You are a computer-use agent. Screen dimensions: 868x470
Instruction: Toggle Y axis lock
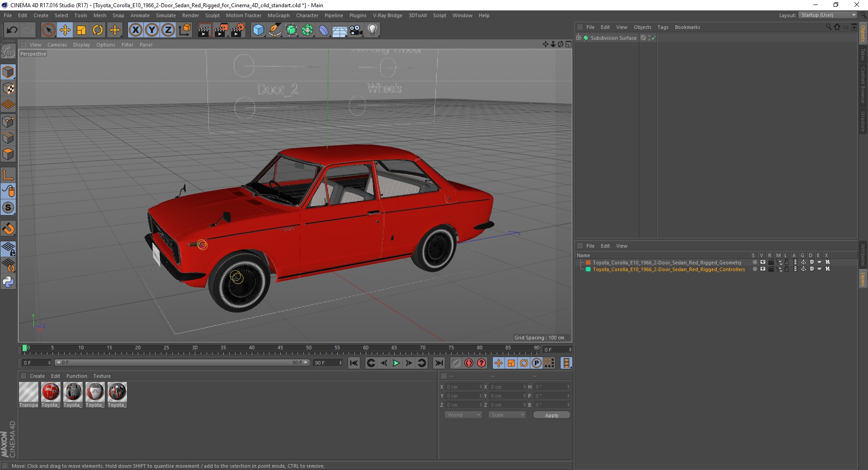point(152,30)
